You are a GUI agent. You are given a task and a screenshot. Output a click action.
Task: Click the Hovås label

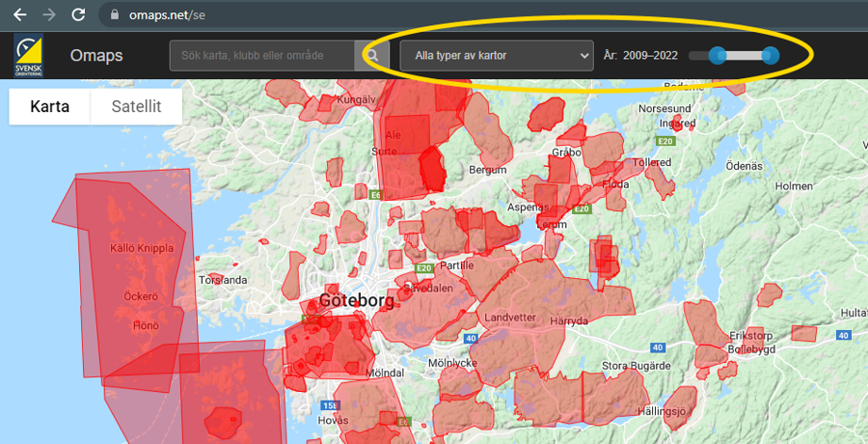point(334,421)
